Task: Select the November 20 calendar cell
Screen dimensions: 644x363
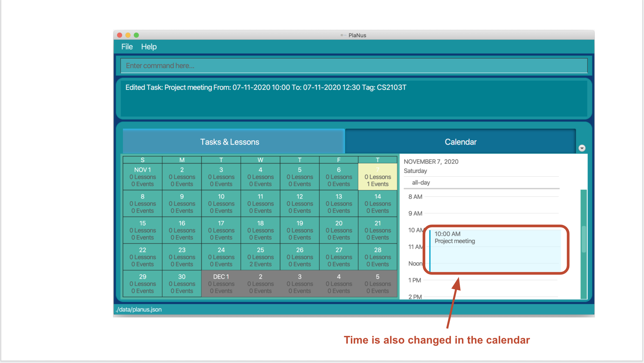Action: click(339, 230)
